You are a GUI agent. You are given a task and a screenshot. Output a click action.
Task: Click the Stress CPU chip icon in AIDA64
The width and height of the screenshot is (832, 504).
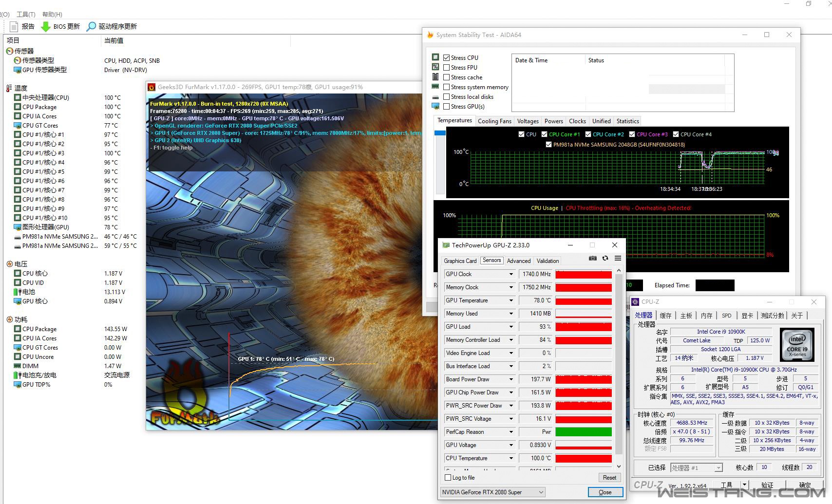point(435,57)
